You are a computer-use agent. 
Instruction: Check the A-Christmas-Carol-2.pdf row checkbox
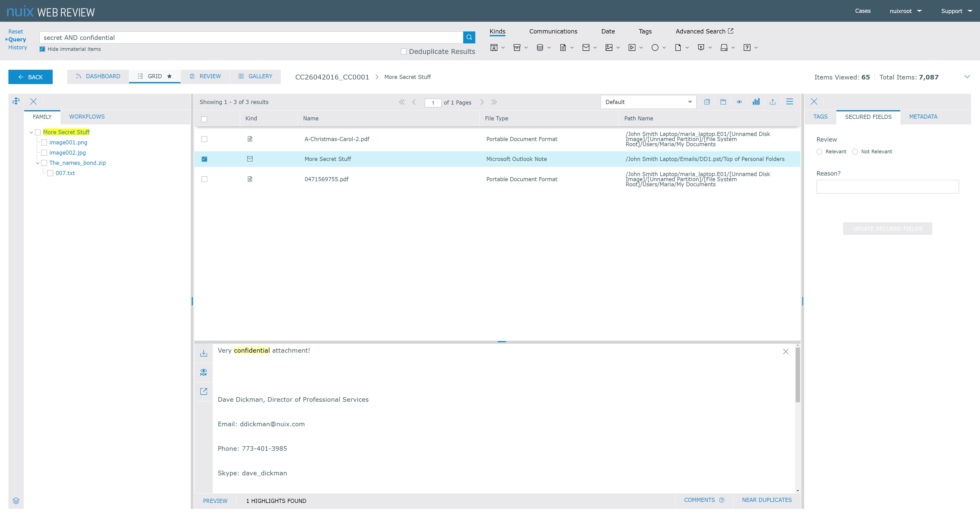(204, 139)
